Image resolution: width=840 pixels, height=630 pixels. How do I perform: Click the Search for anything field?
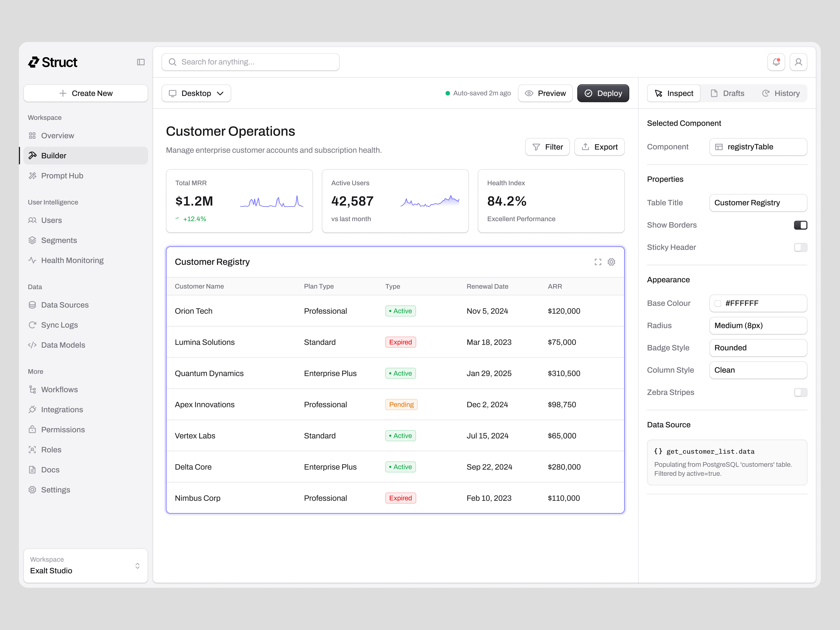251,62
